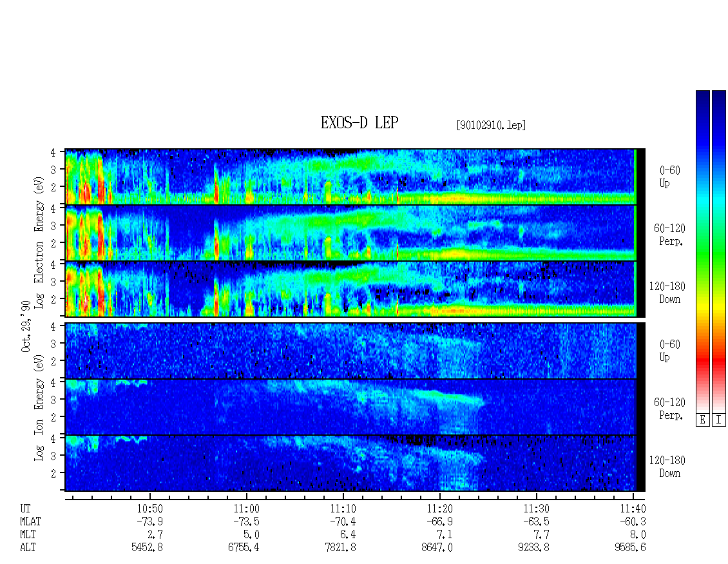Click the ALT value 9233.8
This screenshot has height=564, width=728.
pos(533,548)
